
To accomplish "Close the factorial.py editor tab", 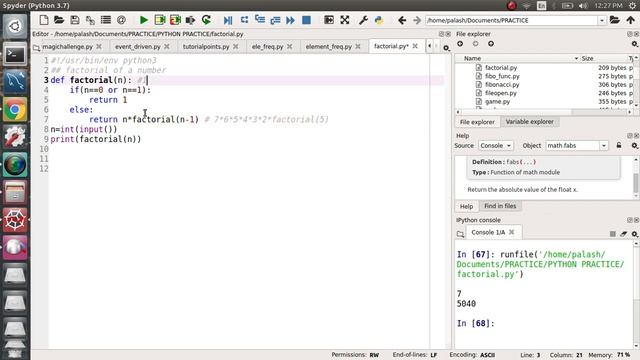I will pos(415,46).
